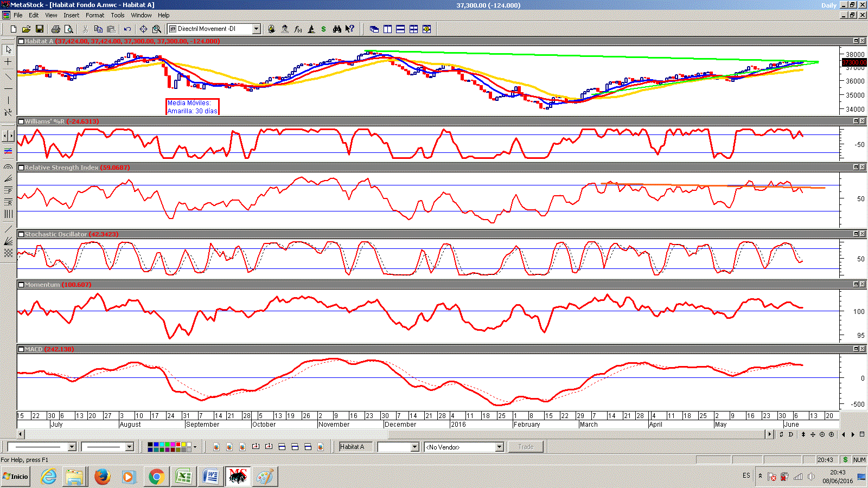Open the Directnl Movement indicator dropdown
Viewport: 868px width, 488px height.
[x=257, y=29]
